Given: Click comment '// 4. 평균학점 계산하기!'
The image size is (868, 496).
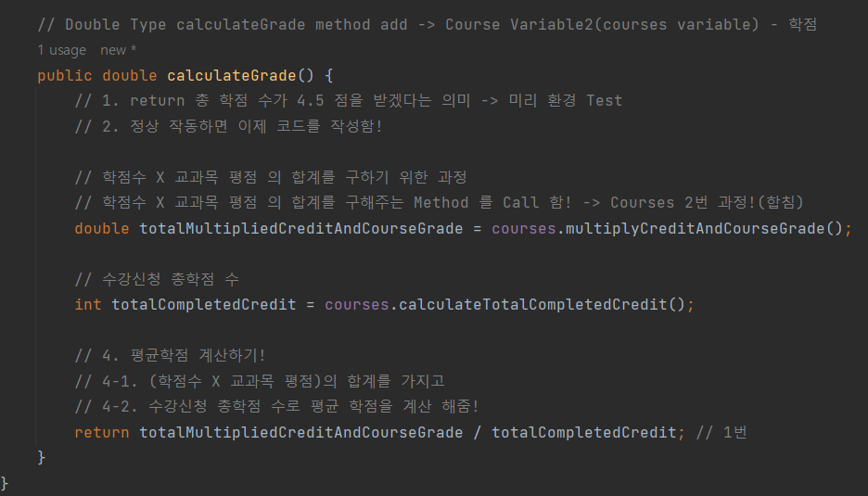Looking at the screenshot, I should coord(171,355).
